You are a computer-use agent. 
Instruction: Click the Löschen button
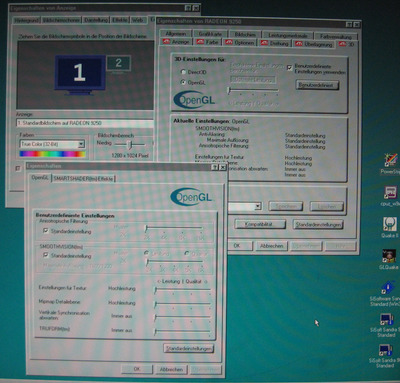(326, 207)
